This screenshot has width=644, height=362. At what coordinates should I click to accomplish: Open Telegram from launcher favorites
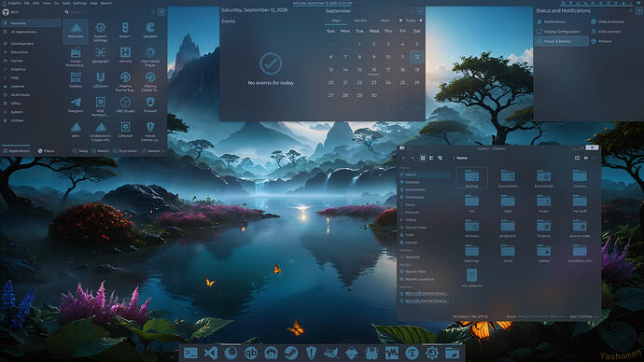pos(76,105)
